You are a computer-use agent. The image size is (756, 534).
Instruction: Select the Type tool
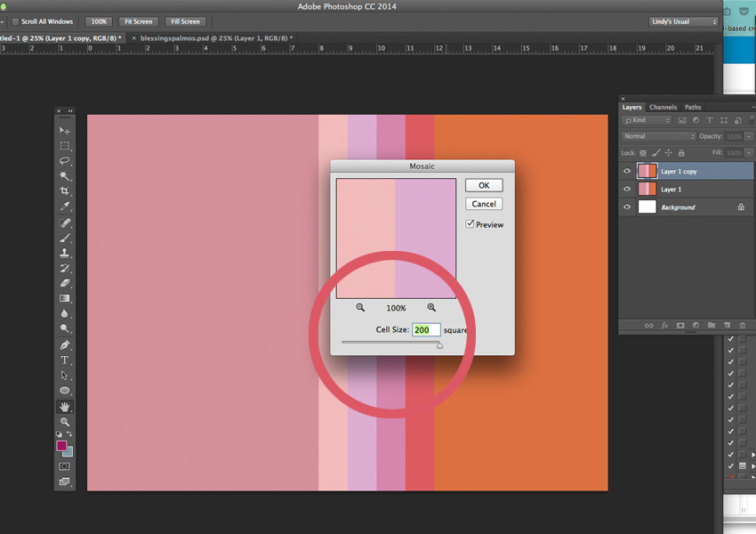coord(65,360)
